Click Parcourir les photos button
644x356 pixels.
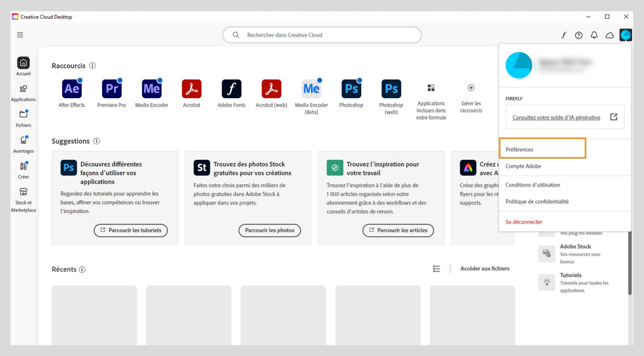click(x=269, y=230)
